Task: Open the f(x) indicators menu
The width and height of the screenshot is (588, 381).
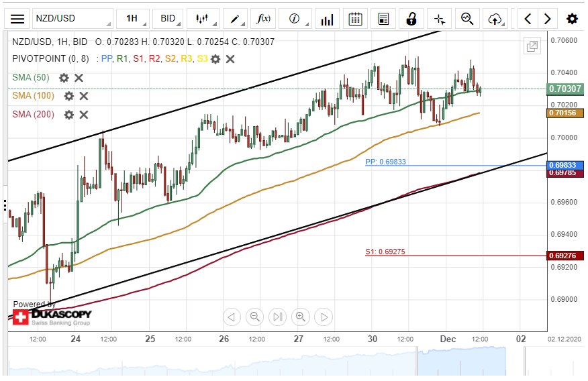Action: tap(264, 19)
